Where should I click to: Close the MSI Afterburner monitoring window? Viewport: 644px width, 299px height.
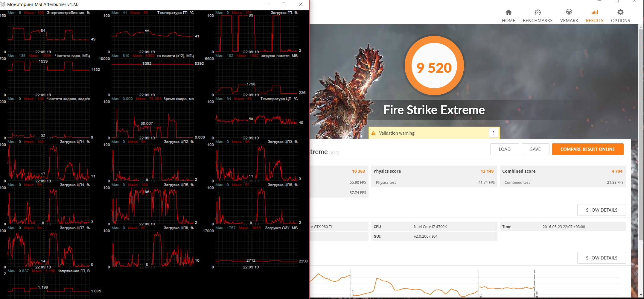pos(301,4)
